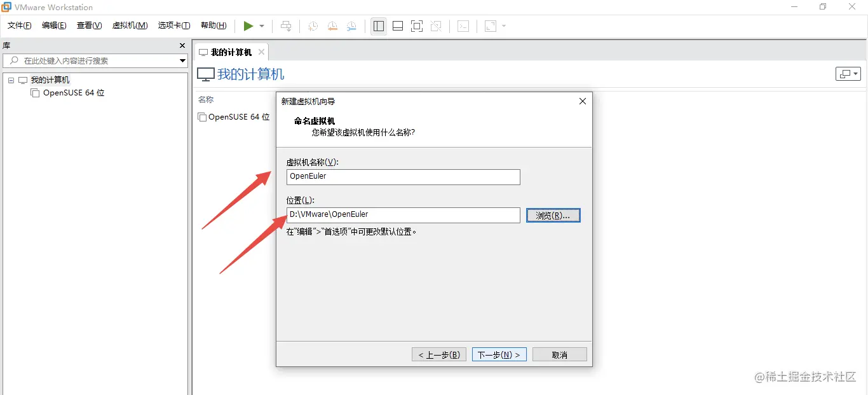Open the library search dropdown arrow
Screen dimensions: 868x395
pos(182,60)
